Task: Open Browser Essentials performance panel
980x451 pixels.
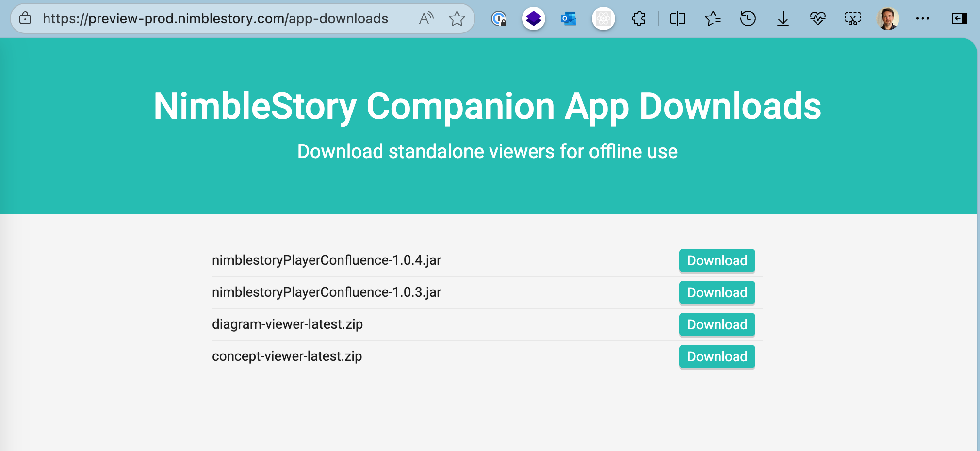Action: point(818,18)
